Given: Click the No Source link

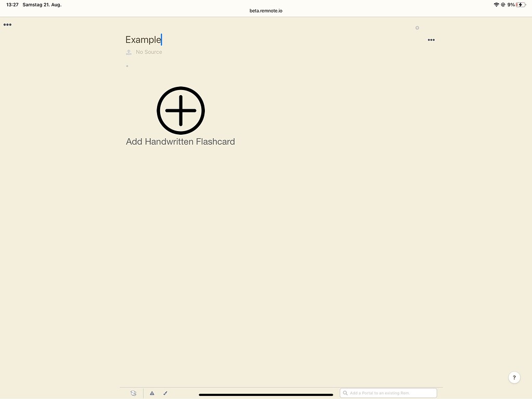Looking at the screenshot, I should [149, 52].
